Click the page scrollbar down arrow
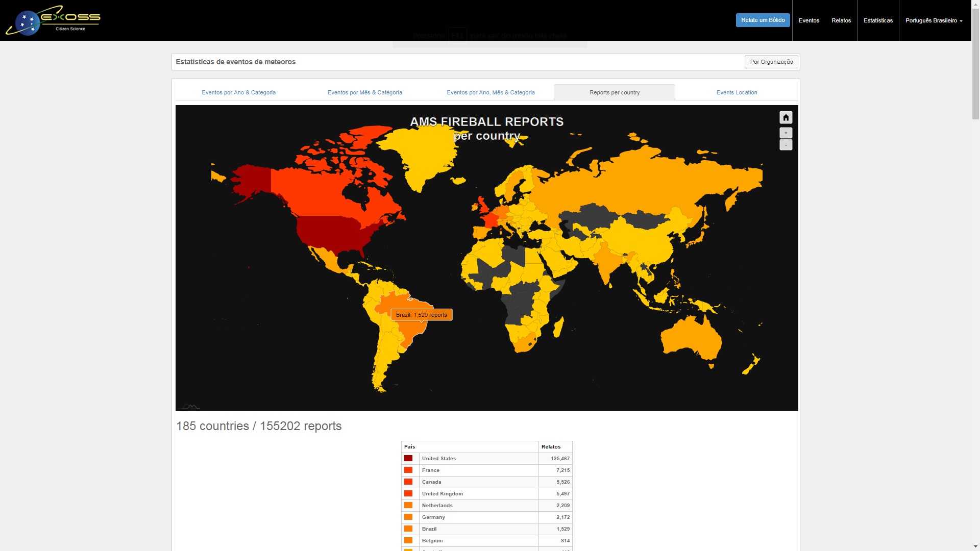This screenshot has width=980, height=551. (x=975, y=546)
